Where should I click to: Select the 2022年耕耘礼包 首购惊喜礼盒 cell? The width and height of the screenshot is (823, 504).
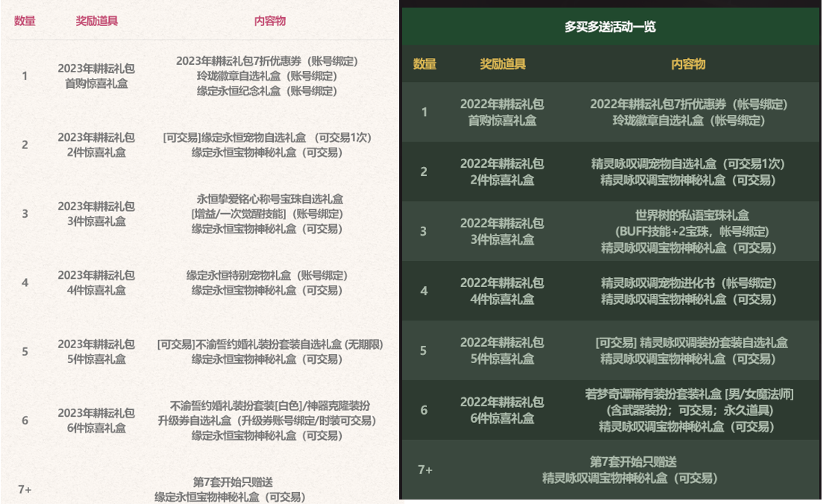[502, 112]
